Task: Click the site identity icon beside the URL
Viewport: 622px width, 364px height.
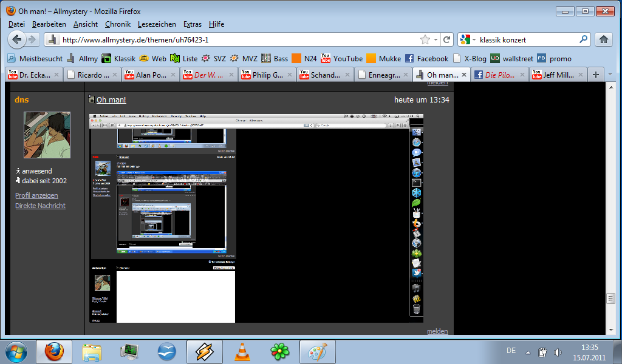Action: point(52,39)
